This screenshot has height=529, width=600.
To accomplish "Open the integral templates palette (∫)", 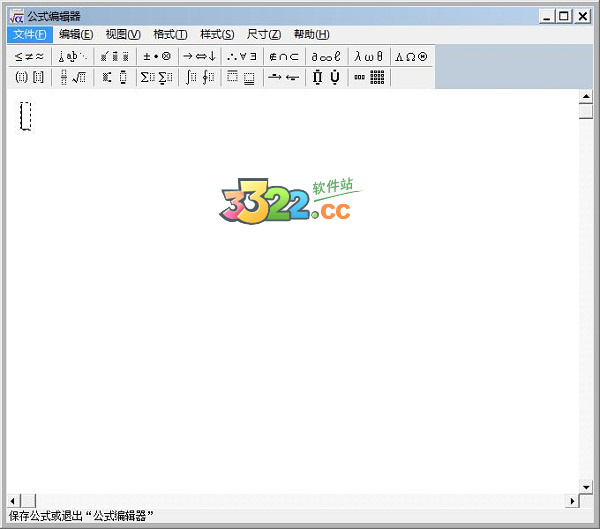I will pyautogui.click(x=199, y=77).
